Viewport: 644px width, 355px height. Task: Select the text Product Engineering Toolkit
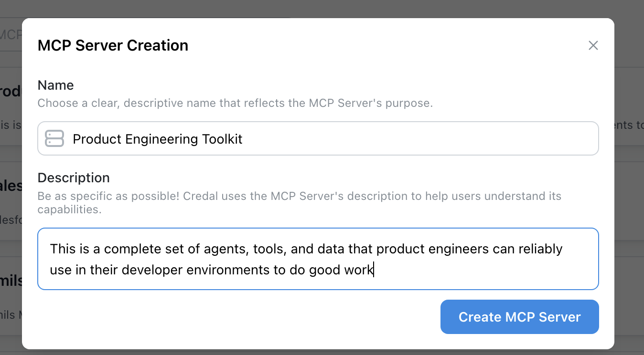point(157,138)
